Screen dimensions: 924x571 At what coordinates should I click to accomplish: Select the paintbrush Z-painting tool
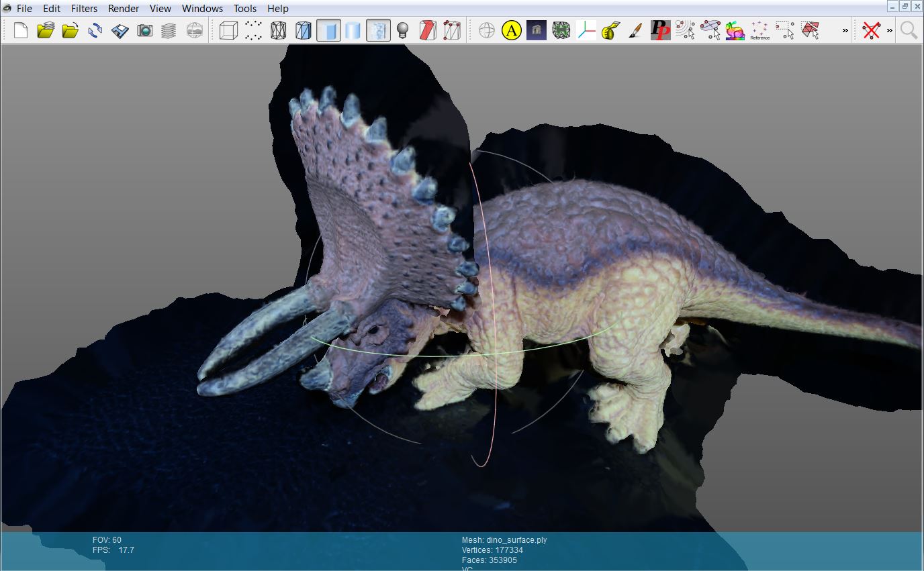click(636, 30)
